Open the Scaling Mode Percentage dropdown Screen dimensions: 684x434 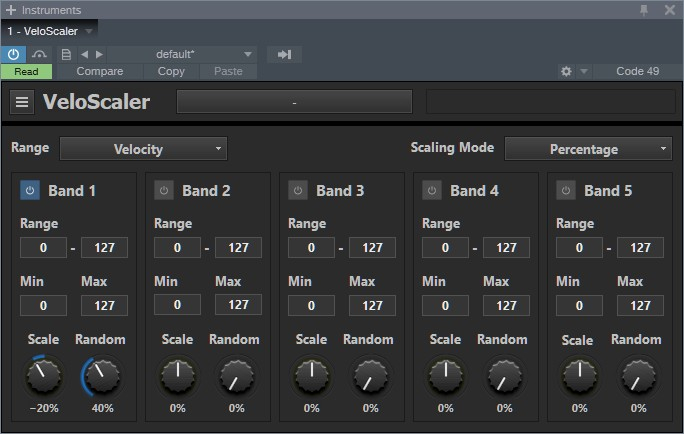pyautogui.click(x=588, y=149)
